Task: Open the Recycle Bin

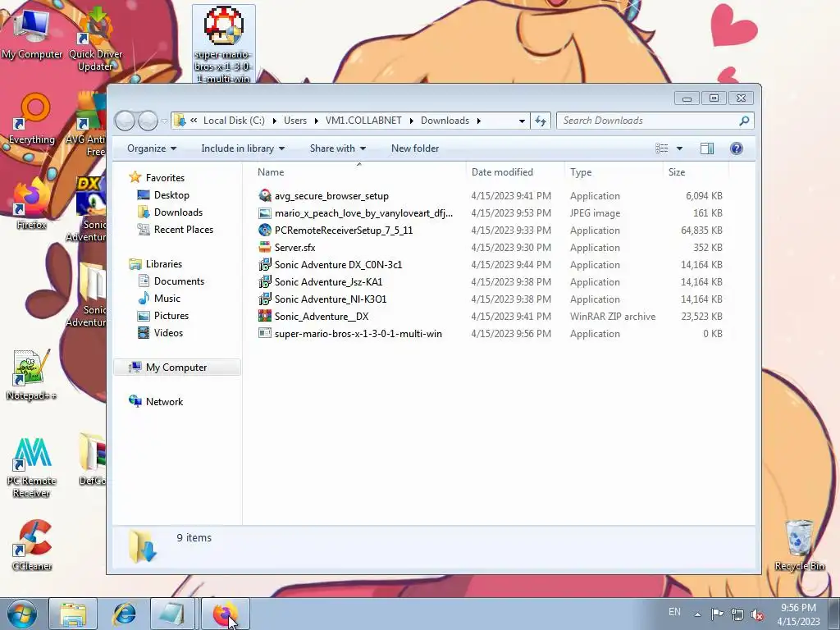Action: coord(799,546)
